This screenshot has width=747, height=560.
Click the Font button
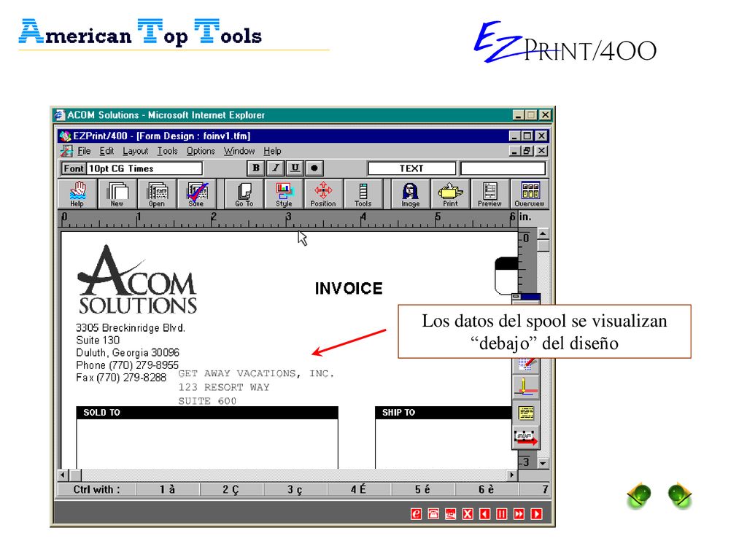click(x=74, y=168)
